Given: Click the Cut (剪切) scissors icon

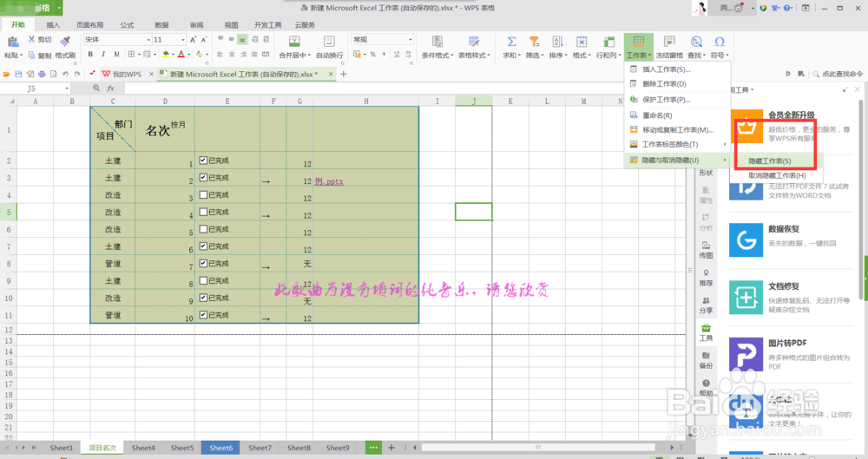Looking at the screenshot, I should point(31,39).
